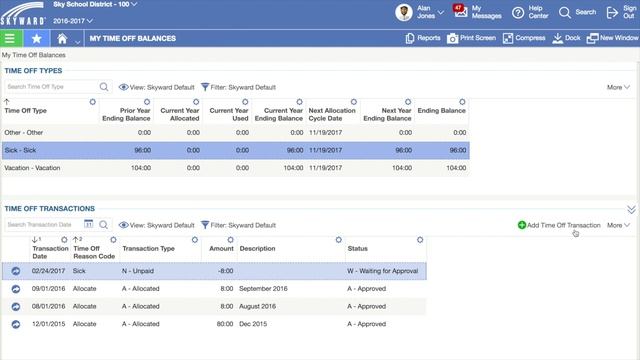Open the 02/24/2017 Sick transaction row arrow
This screenshot has width=640, height=360.
coord(16,271)
